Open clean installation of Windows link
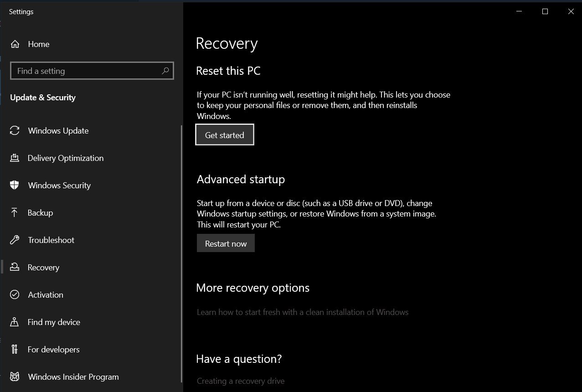 pos(303,312)
